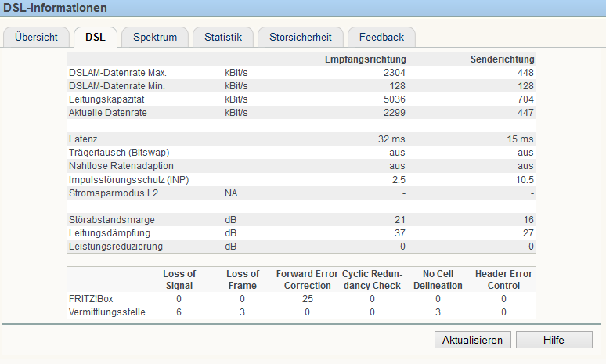Open the Spektrum tab
The height and width of the screenshot is (364, 606).
coord(154,38)
